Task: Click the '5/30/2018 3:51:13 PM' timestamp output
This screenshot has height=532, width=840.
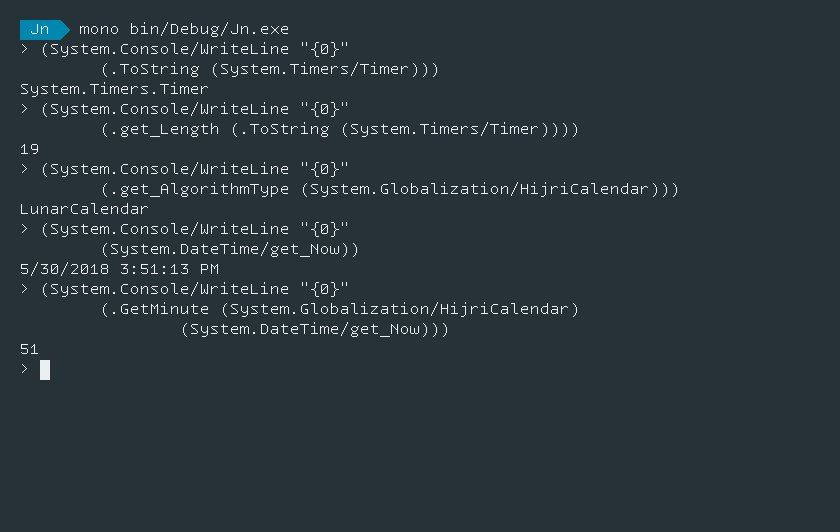Action: click(x=119, y=269)
